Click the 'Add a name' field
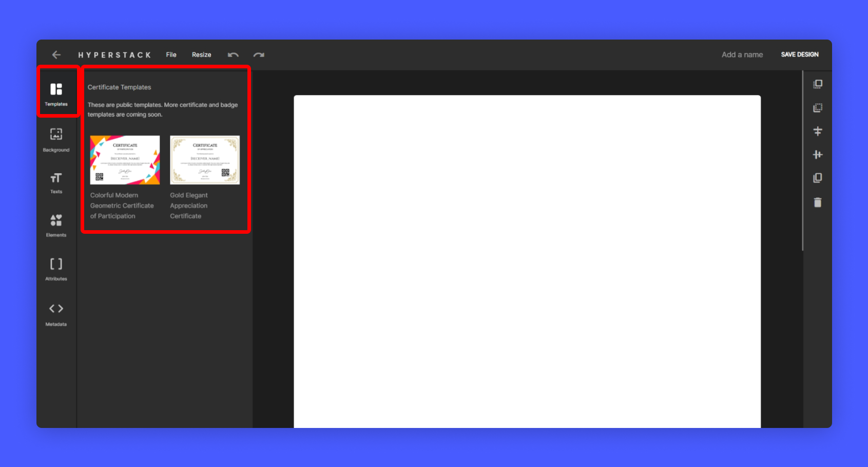 742,55
